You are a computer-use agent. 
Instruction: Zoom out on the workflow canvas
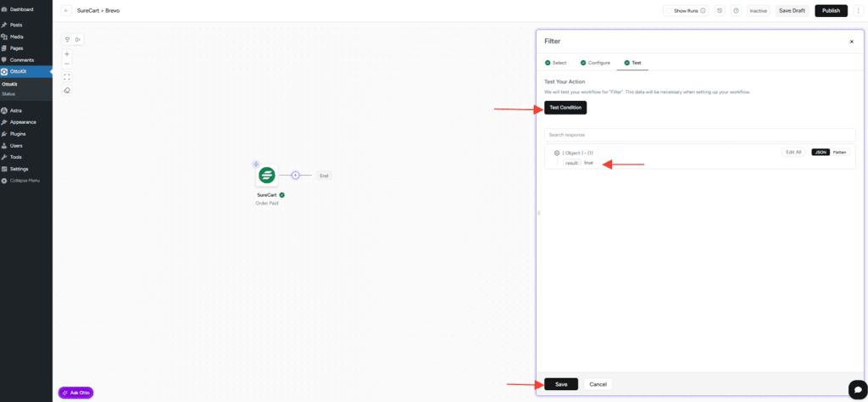[x=67, y=64]
